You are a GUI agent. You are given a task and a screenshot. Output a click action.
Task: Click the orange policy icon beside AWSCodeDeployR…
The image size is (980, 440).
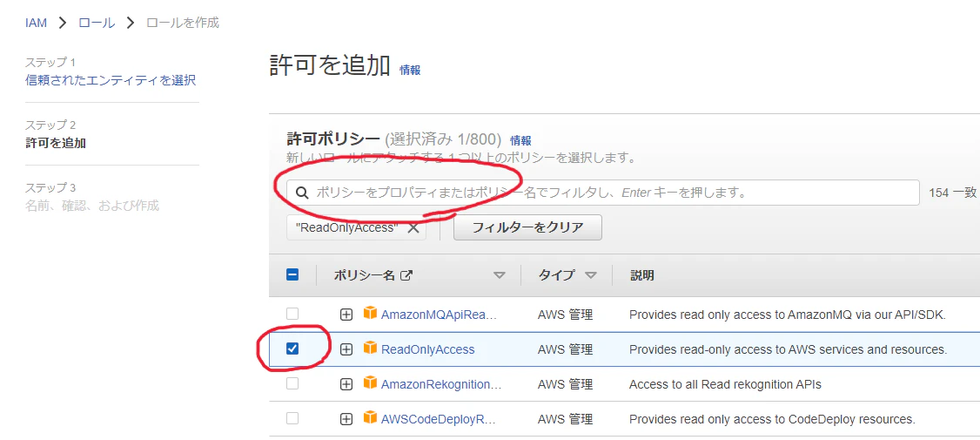pos(371,416)
